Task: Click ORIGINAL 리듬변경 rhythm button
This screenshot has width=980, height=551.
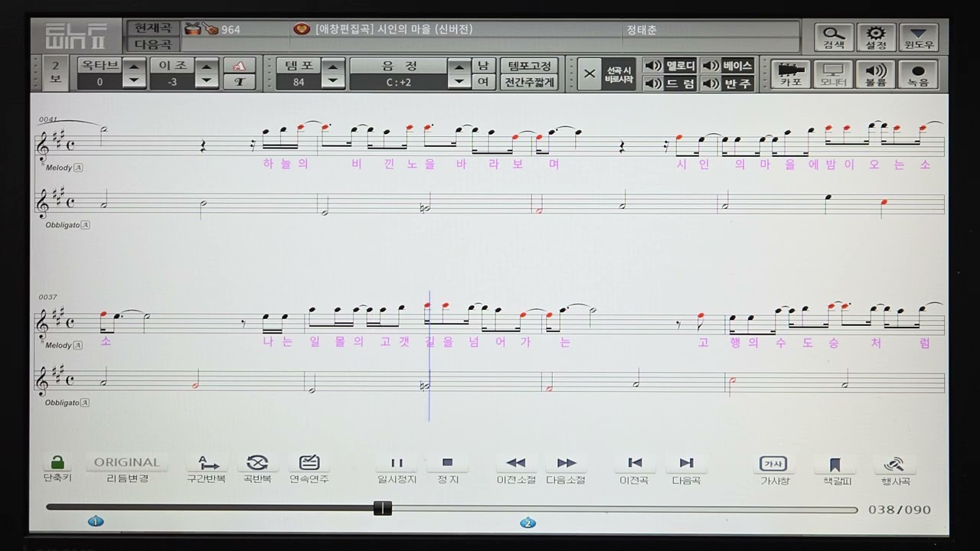Action: [127, 462]
